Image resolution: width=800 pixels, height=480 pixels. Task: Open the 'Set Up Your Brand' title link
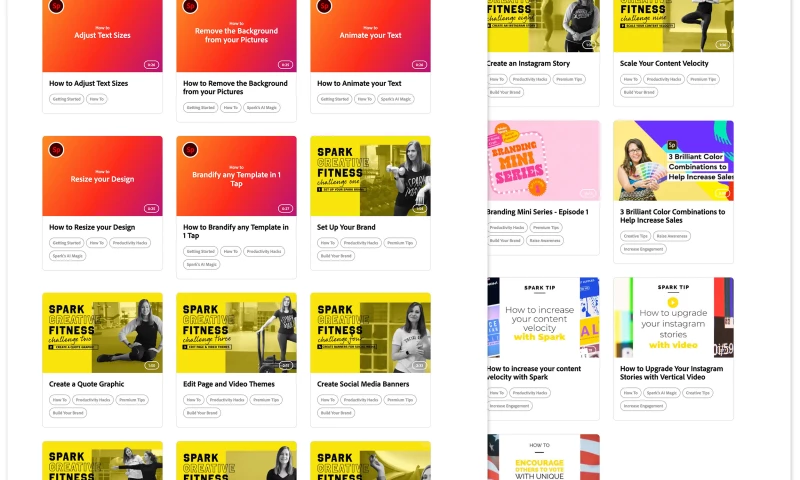346,227
